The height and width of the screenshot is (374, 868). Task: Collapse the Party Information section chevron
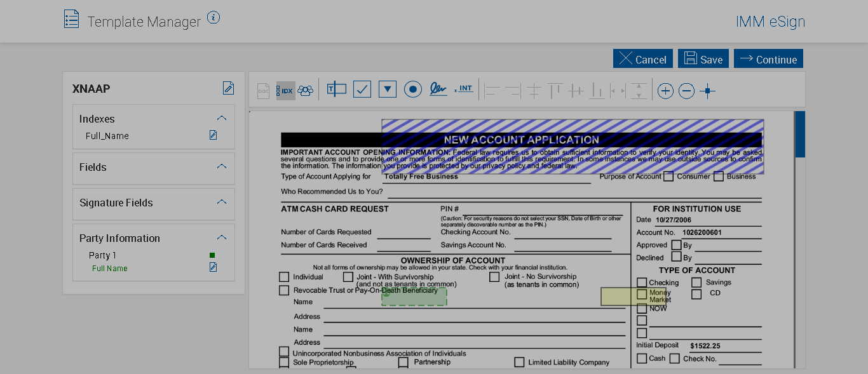pyautogui.click(x=222, y=237)
